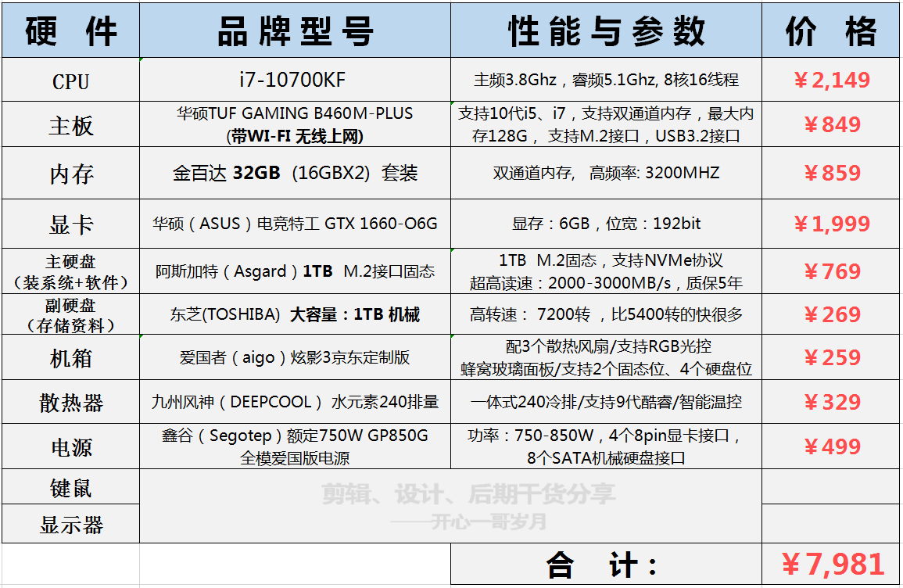Viewport: 903px width, 588px height.
Task: Select the ¥7,981 total price cell
Action: pyautogui.click(x=830, y=564)
